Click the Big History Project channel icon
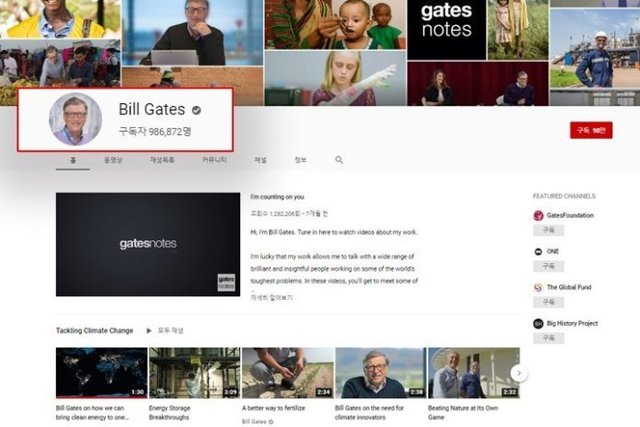Screen dimensions: 640x427 point(538,323)
